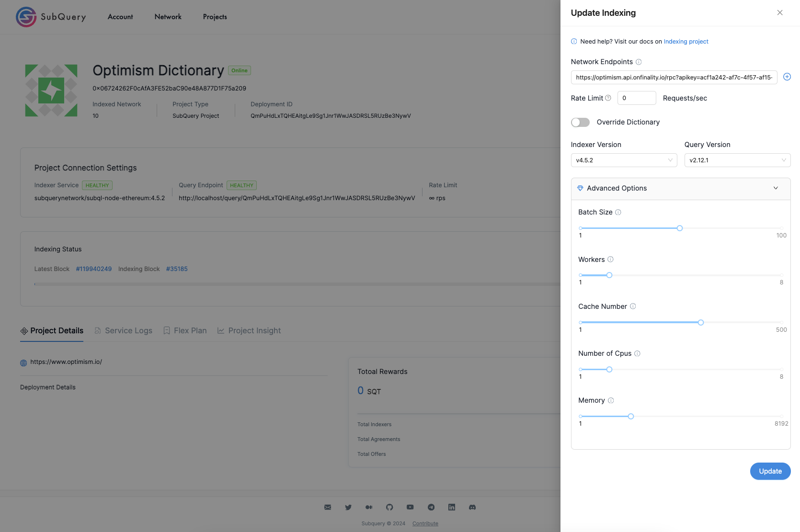Add another network endpoint with plus icon
Screen dimensions: 800x532
(787, 77)
